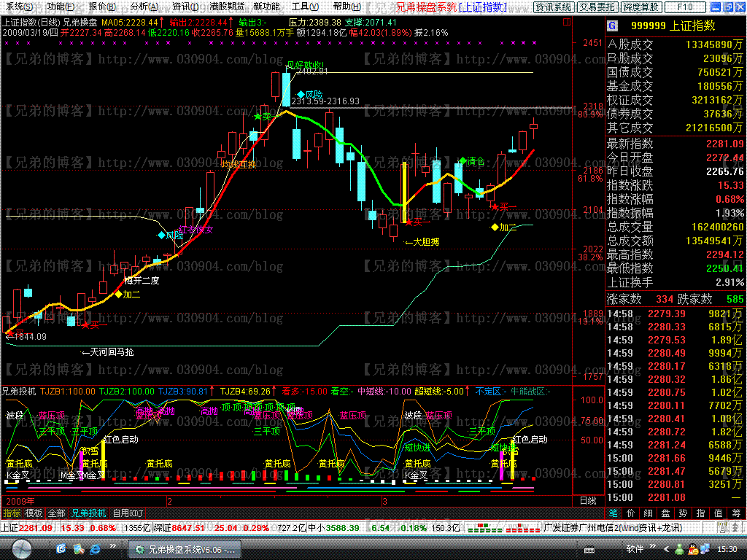Select the 势 tab in right panel
Screen dimensions: 747x560
(x=683, y=513)
